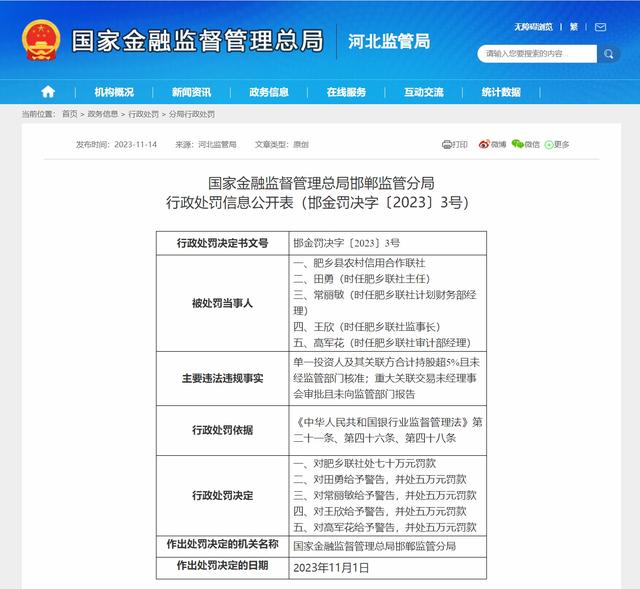Screen dimensions: 640x589
Task: Open the home icon in navigation bar
Action: [48, 92]
